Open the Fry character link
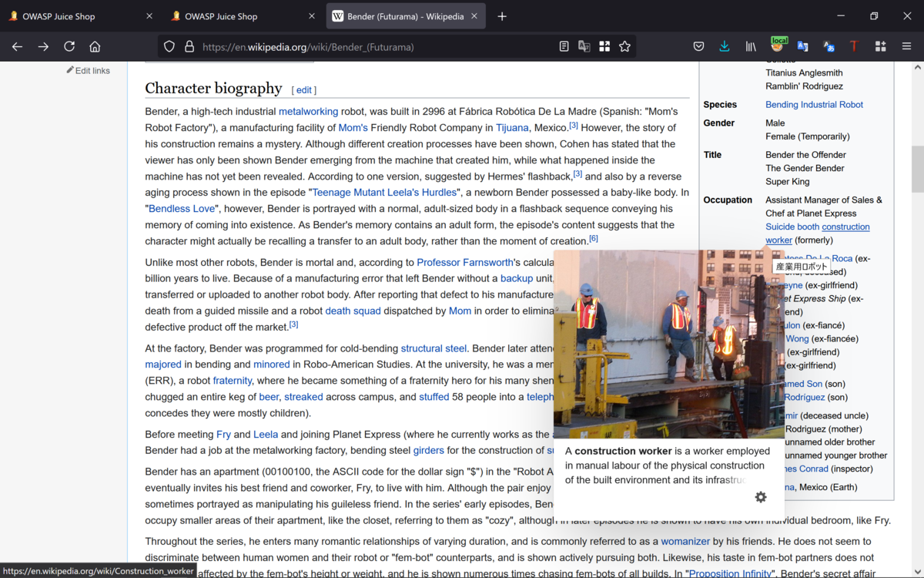Image resolution: width=924 pixels, height=578 pixels. (223, 434)
